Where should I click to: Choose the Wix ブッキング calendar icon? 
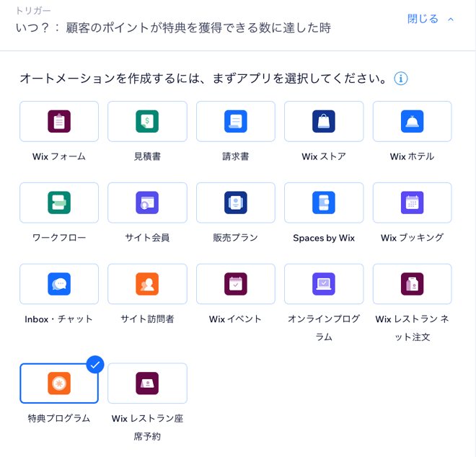click(x=412, y=203)
